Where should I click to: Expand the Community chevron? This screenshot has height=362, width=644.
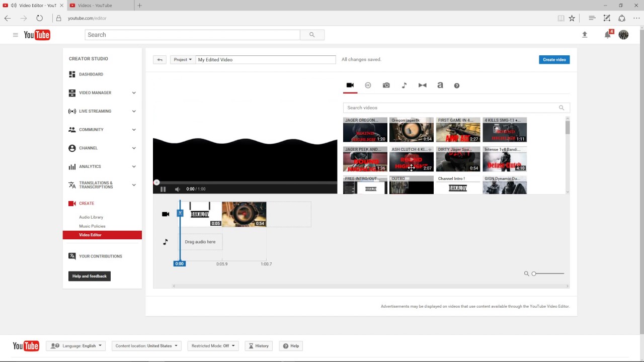(134, 130)
